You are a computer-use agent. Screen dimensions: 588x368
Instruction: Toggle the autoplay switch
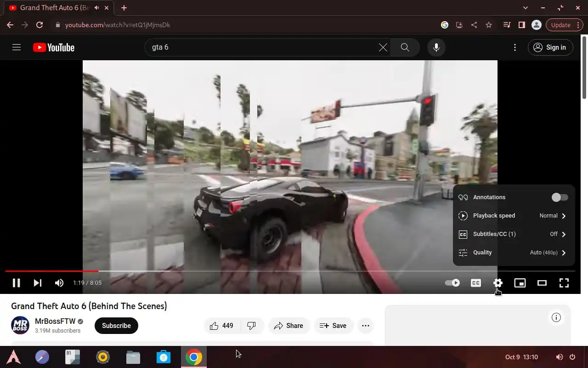click(452, 283)
